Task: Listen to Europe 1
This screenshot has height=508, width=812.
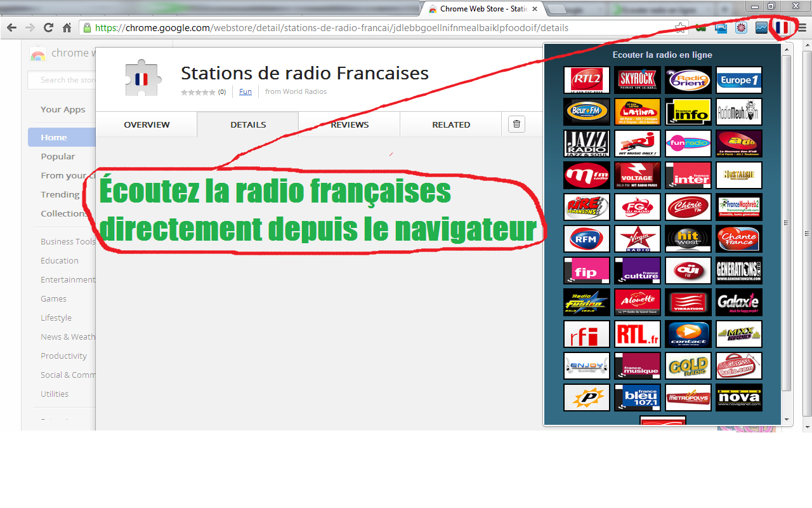Action: (739, 80)
